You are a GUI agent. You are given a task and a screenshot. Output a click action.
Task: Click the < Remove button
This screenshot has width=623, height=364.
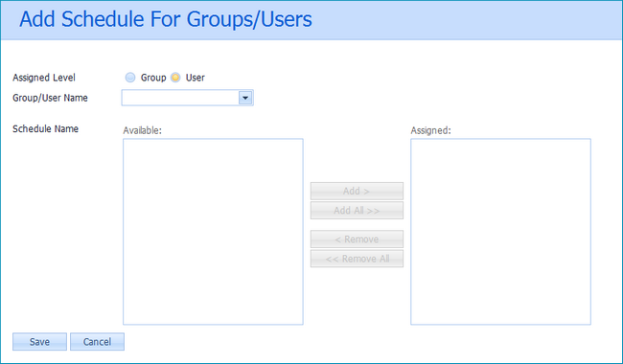coord(357,239)
